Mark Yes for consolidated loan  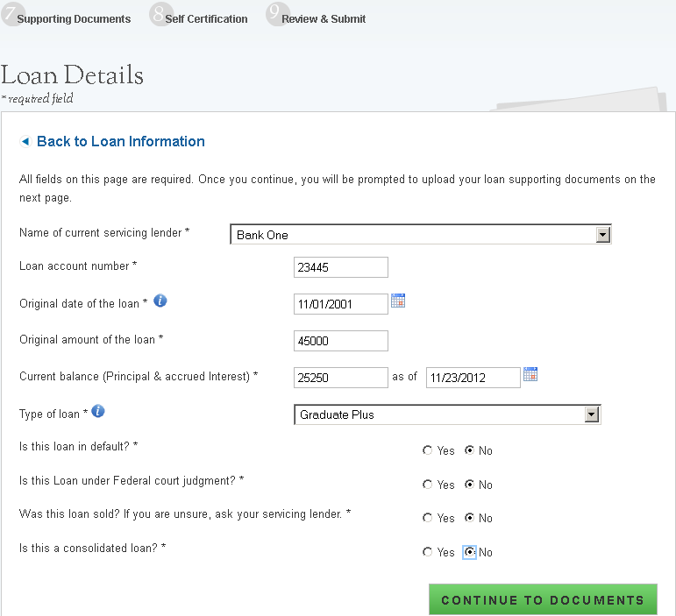[x=427, y=552]
